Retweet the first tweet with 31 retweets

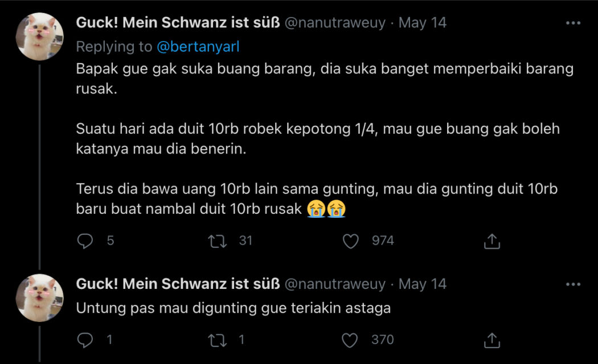coord(218,241)
